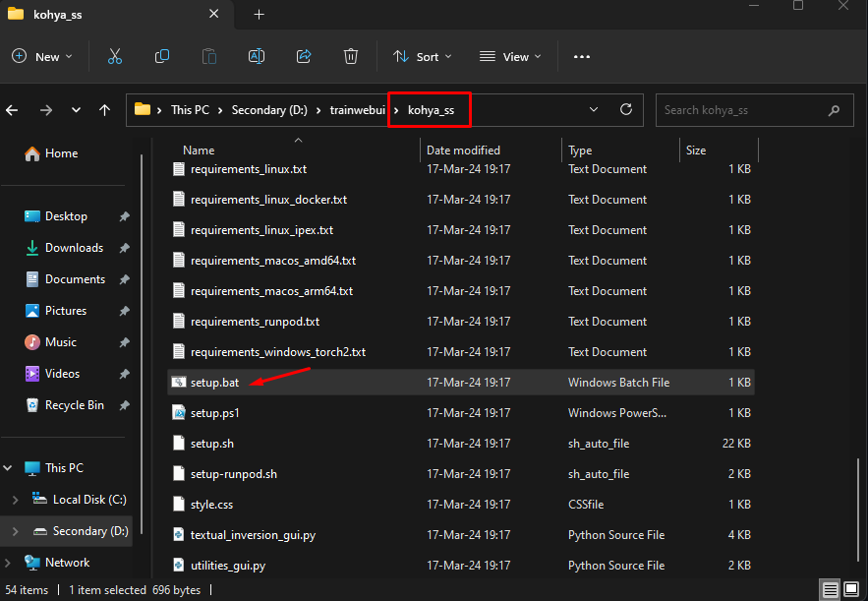Open the See more ellipsis menu
The height and width of the screenshot is (601, 868).
tap(581, 57)
